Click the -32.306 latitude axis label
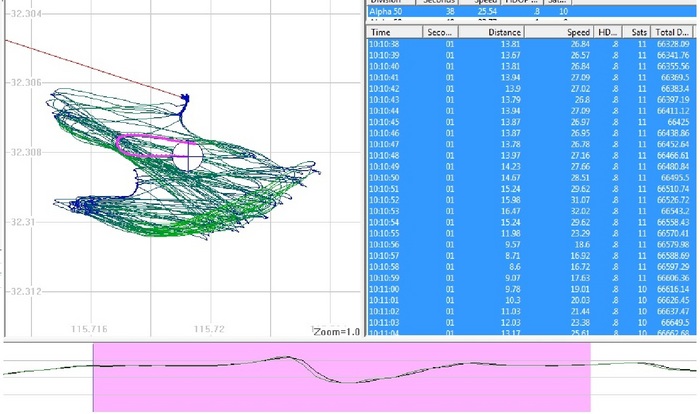 point(25,83)
